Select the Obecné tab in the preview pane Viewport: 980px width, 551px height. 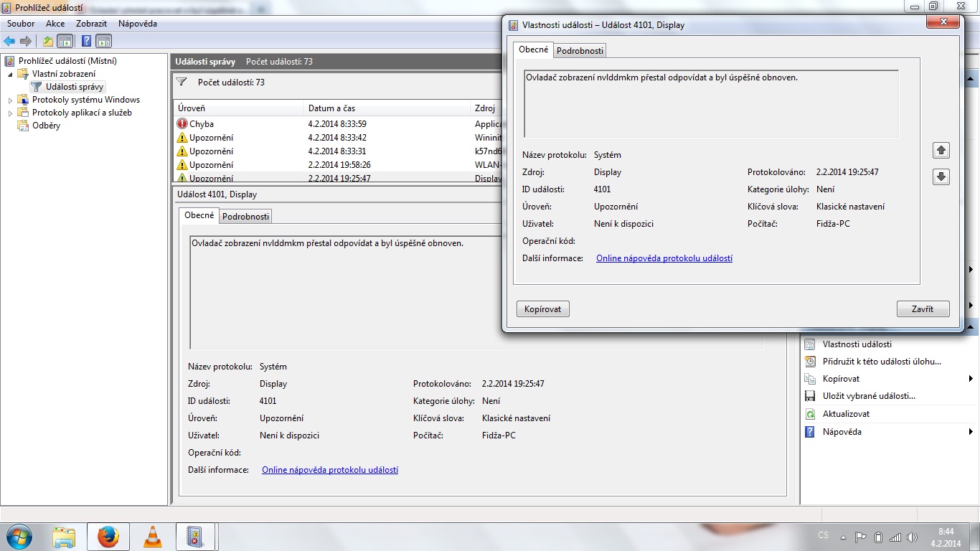(x=199, y=215)
